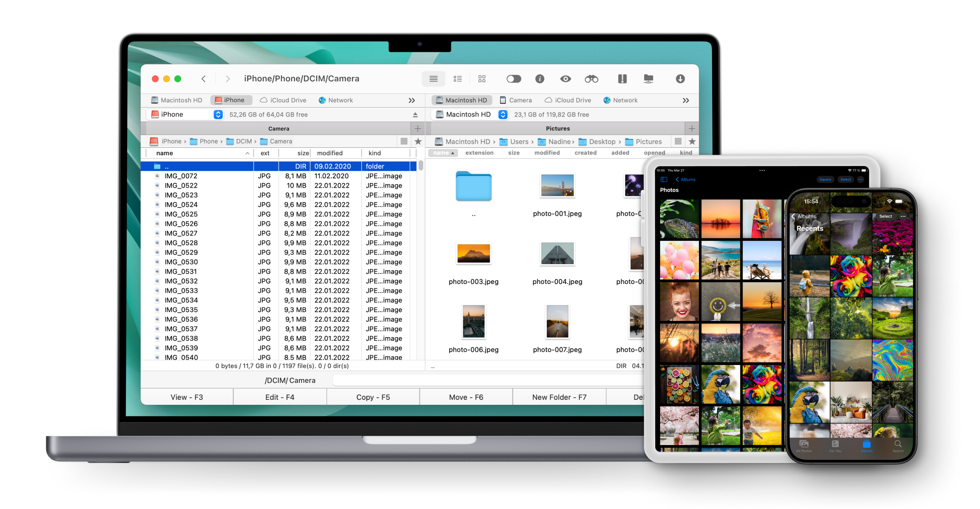Open downloads queue arrow icon
The height and width of the screenshot is (509, 980).
(680, 79)
